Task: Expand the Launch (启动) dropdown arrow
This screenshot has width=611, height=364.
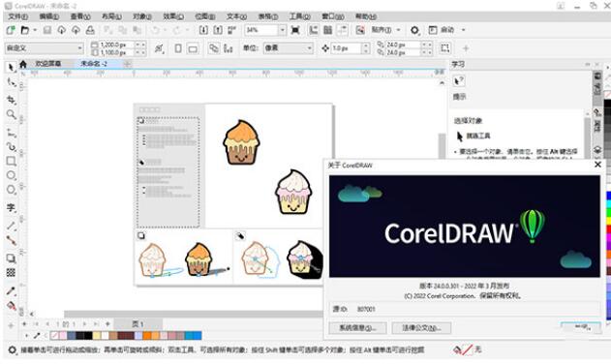Action: (463, 30)
